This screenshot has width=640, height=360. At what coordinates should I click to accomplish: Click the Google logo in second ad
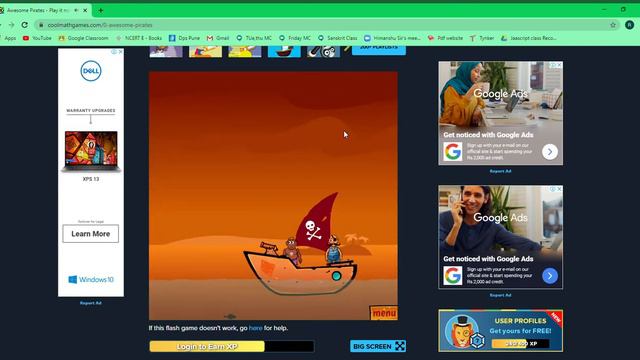tap(453, 276)
